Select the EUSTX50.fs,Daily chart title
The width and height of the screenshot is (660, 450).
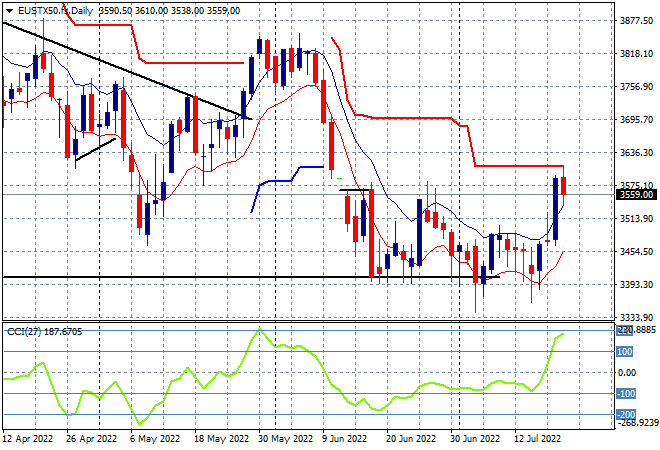(x=55, y=11)
